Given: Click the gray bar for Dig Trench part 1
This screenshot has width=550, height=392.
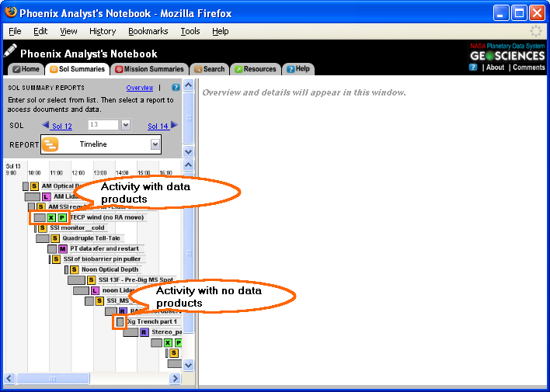Looking at the screenshot, I should click(x=120, y=321).
